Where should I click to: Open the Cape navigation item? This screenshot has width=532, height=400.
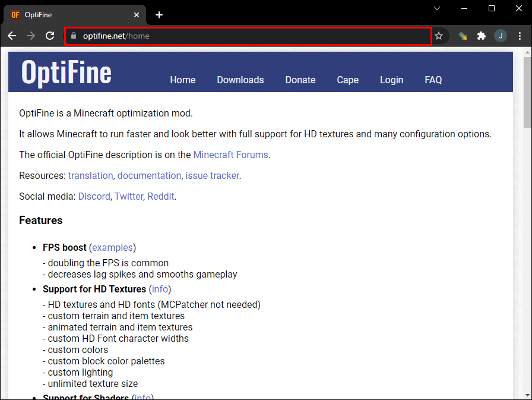point(348,80)
